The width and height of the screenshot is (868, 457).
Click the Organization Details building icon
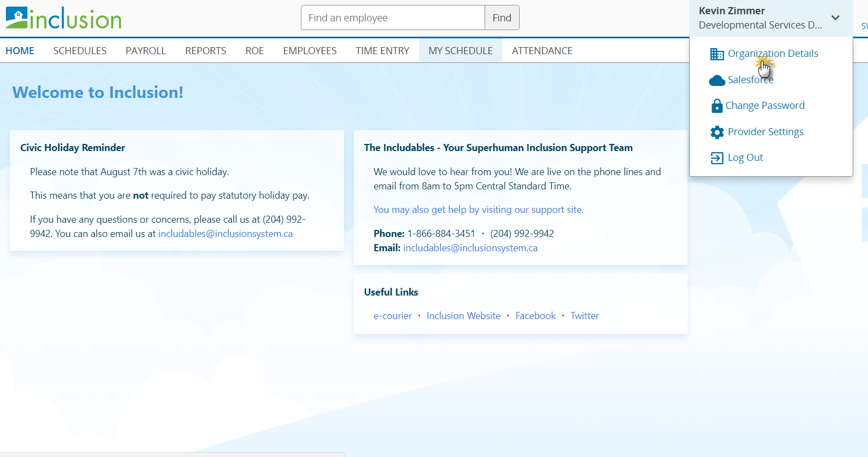[717, 54]
